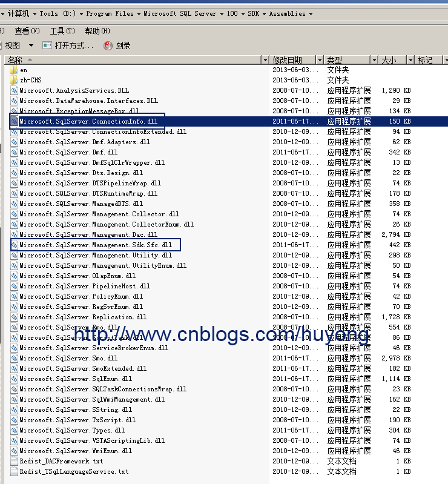Select Microsoft.SqlServer.Management.UtilityEnum.dll file name
This screenshot has height=484, width=448.
coord(103,265)
